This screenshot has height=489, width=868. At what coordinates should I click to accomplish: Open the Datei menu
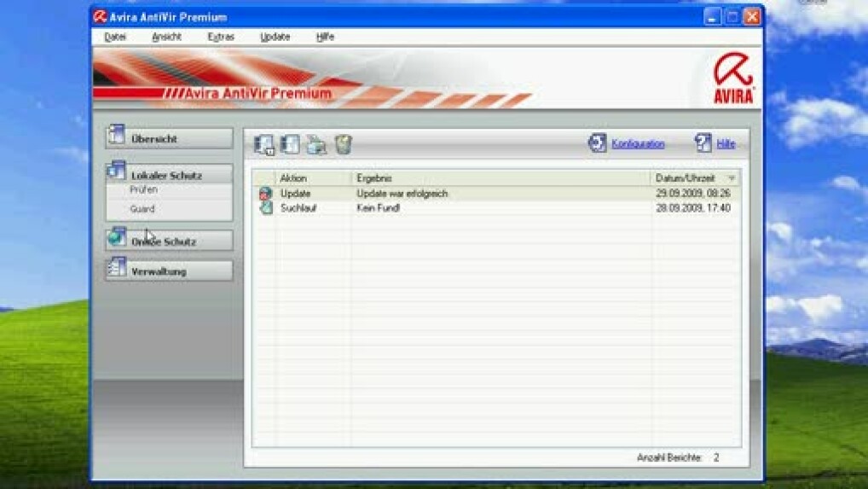pyautogui.click(x=115, y=37)
